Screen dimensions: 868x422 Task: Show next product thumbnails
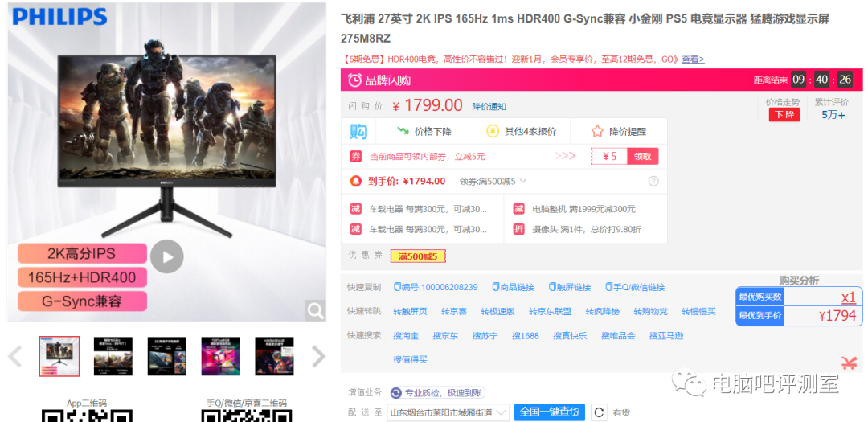pos(318,357)
